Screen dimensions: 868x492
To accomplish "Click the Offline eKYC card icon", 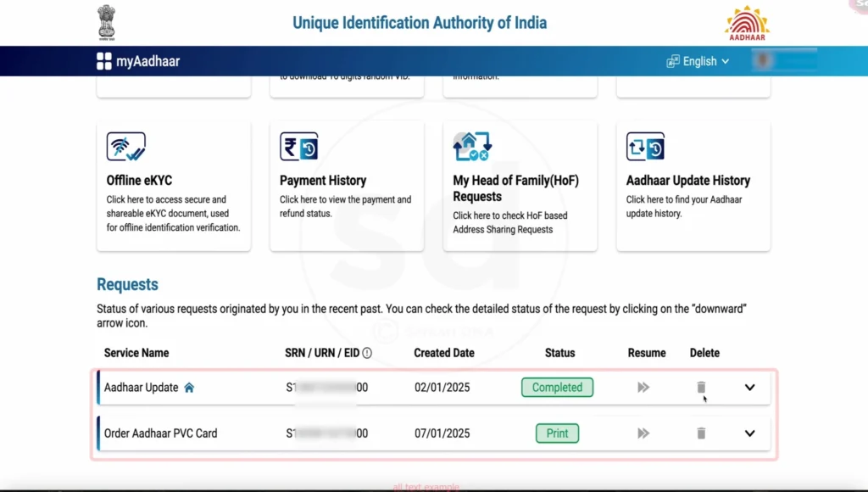I will click(x=125, y=147).
